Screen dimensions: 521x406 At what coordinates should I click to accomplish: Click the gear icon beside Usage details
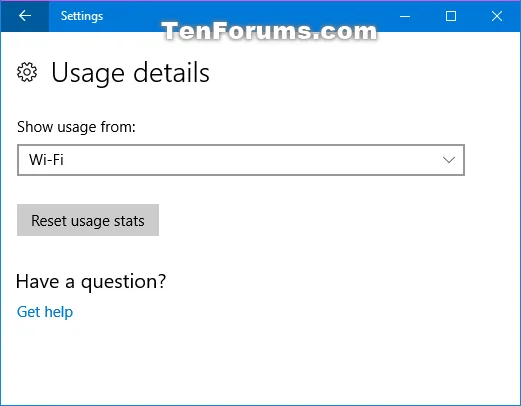pos(27,72)
